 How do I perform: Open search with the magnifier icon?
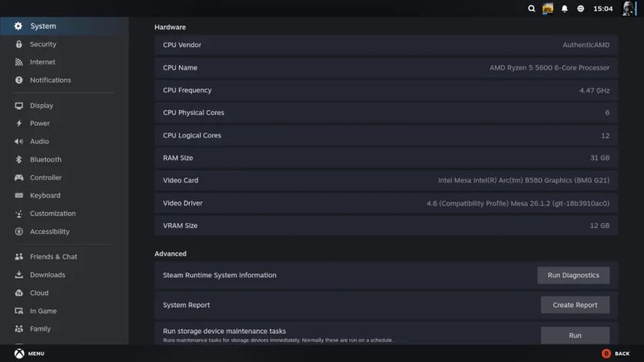[x=531, y=8]
